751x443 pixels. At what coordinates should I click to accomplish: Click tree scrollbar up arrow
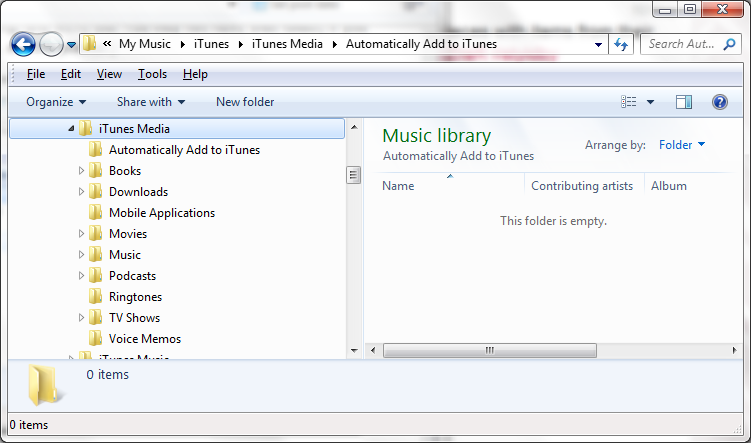(354, 127)
